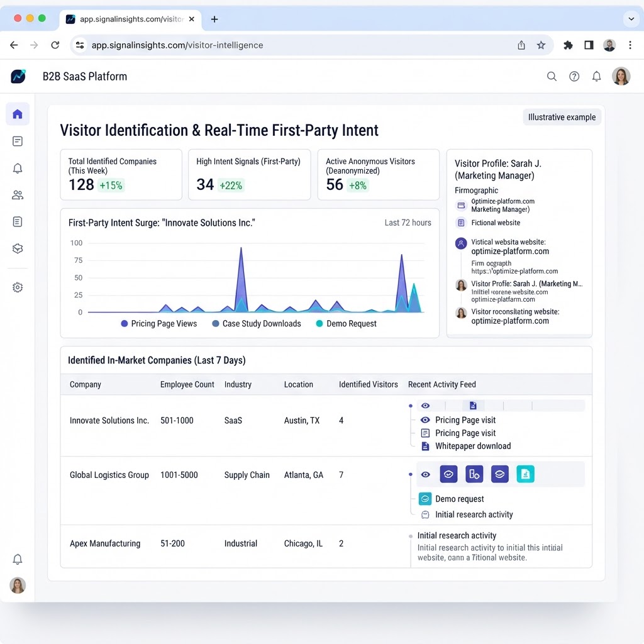Open the settings gear in sidebar
The height and width of the screenshot is (644, 644).
tap(17, 287)
